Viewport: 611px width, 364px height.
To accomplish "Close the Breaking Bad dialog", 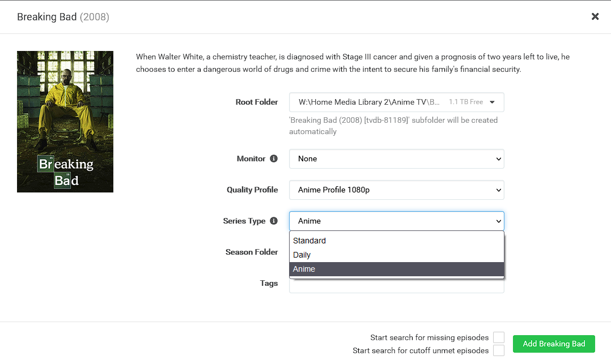I will pos(595,16).
